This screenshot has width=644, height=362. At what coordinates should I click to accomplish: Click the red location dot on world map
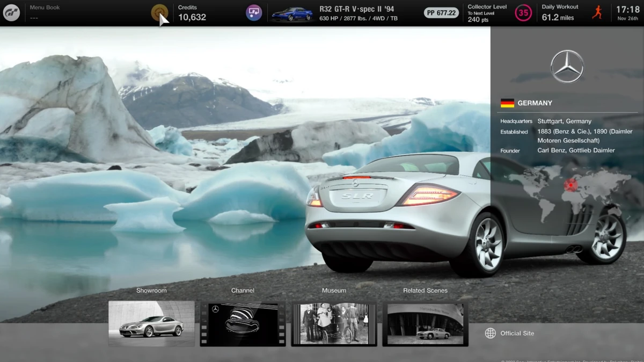click(570, 185)
